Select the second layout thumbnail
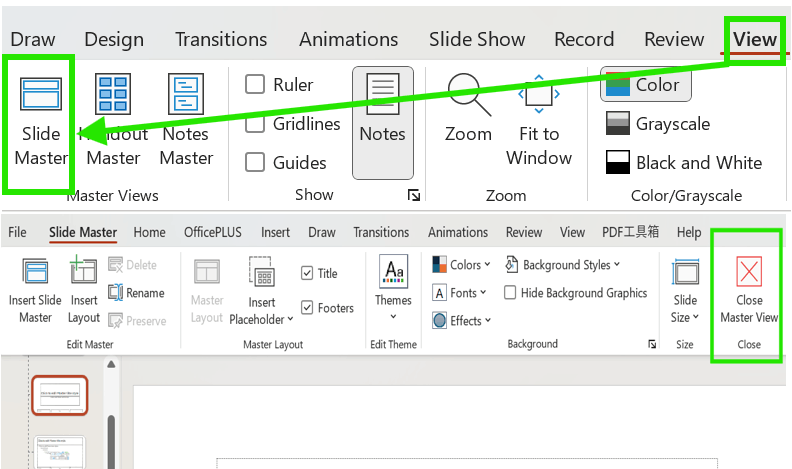 coord(60,452)
